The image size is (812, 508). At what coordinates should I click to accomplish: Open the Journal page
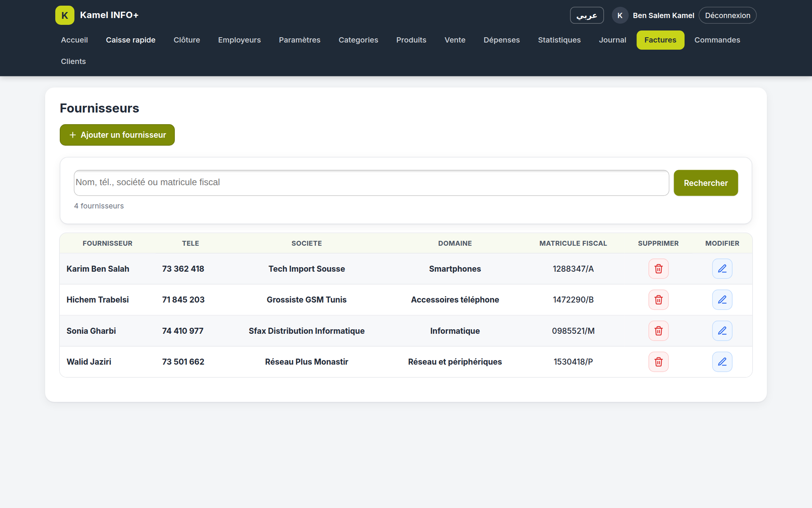pos(612,40)
